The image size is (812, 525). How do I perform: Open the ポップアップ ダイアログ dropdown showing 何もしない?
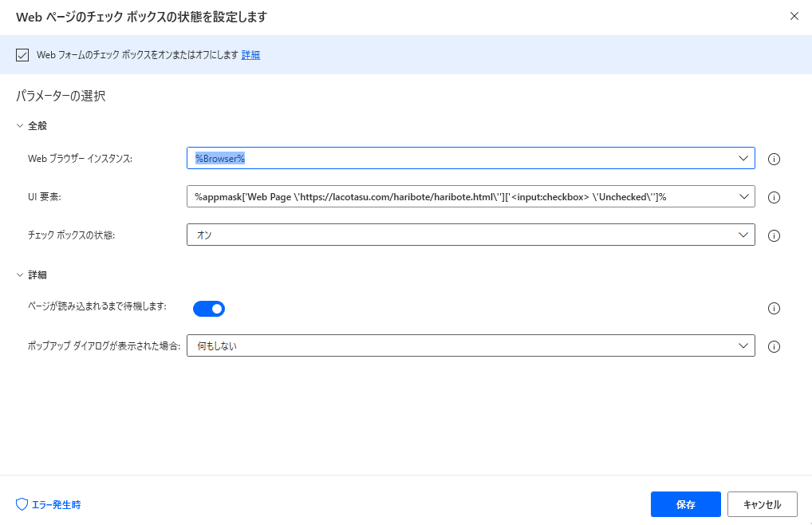[743, 345]
